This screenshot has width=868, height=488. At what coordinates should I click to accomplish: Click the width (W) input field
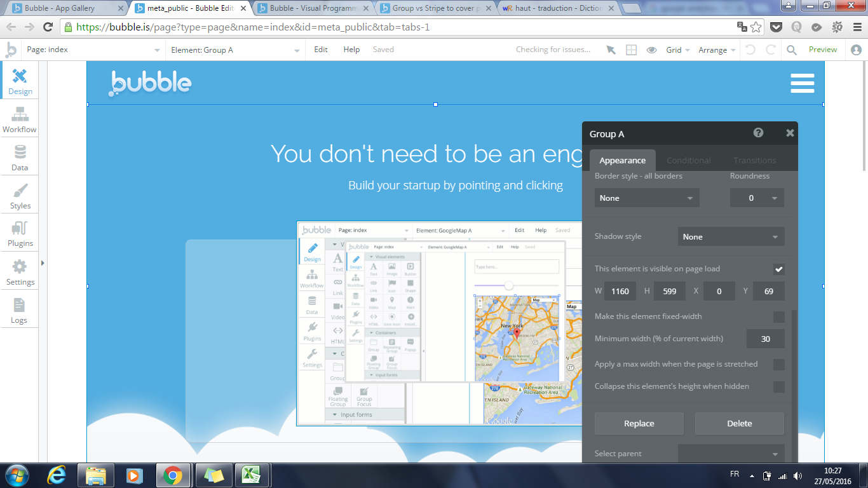(x=620, y=291)
